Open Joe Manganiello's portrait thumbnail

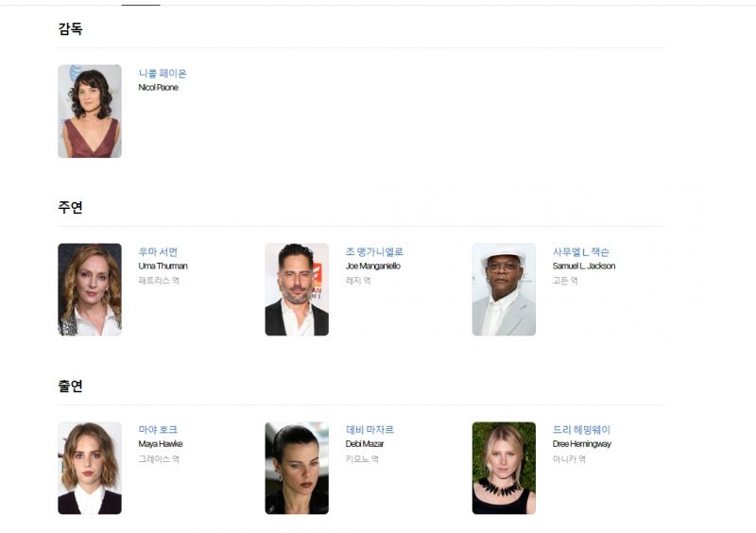[x=297, y=289]
